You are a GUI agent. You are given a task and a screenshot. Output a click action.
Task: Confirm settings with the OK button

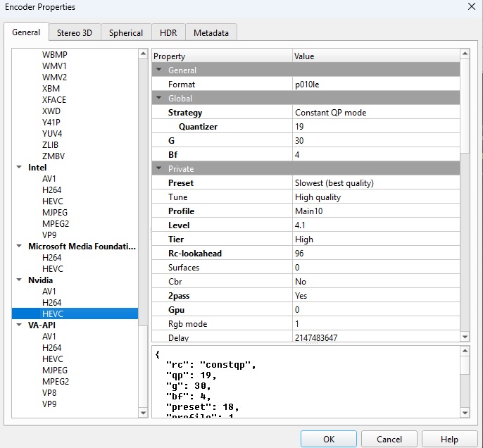point(328,439)
